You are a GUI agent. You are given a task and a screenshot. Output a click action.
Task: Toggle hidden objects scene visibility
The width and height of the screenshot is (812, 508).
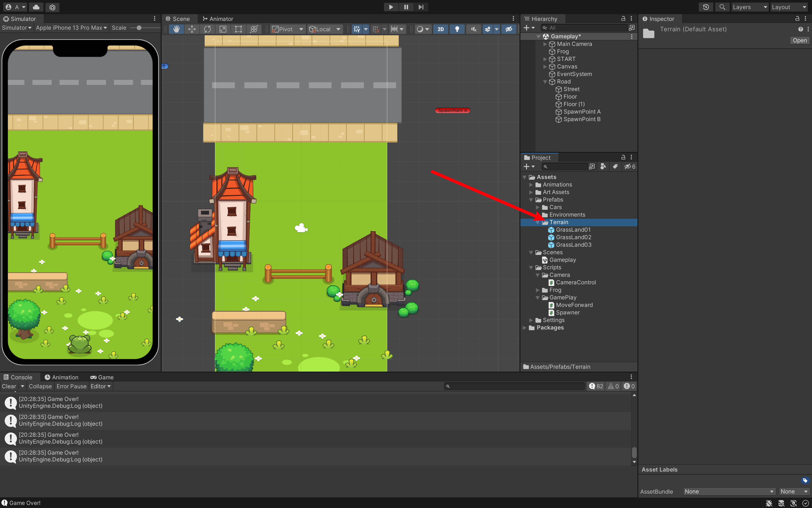click(509, 29)
